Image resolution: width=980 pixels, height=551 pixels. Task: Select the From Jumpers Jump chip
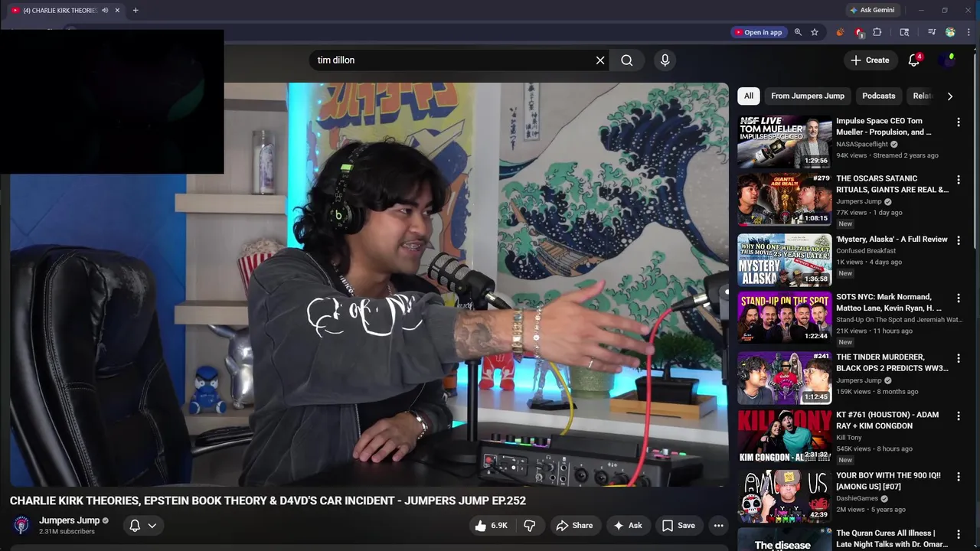pos(808,96)
